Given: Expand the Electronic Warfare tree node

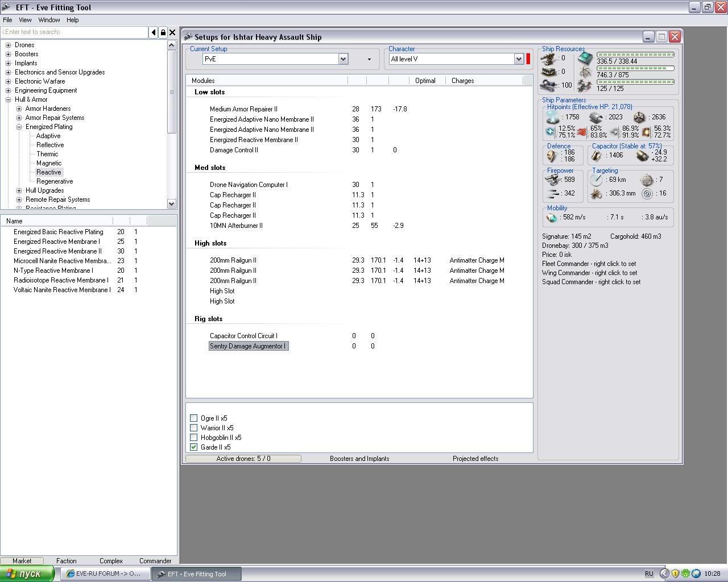Looking at the screenshot, I should [8, 81].
